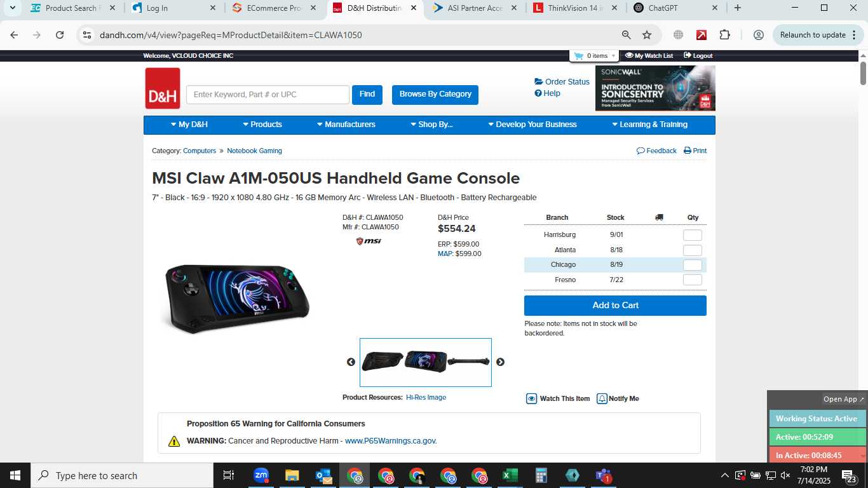This screenshot has width=868, height=488.
Task: Click the D&H logo icon
Action: point(163,88)
